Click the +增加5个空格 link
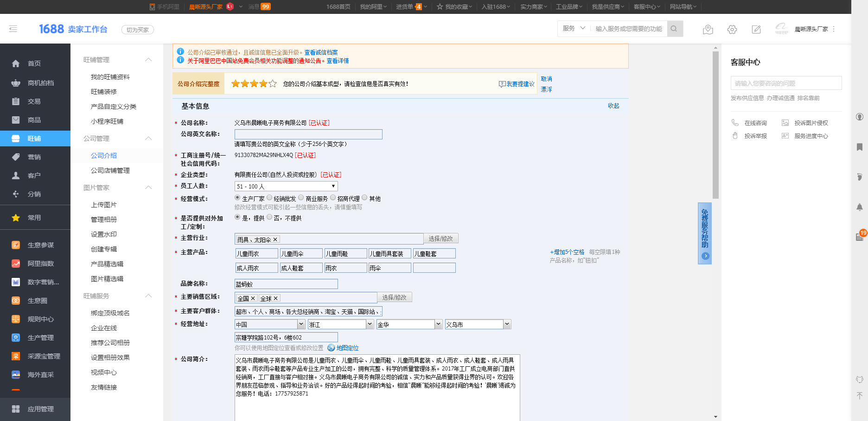This screenshot has width=868, height=421. [567, 252]
